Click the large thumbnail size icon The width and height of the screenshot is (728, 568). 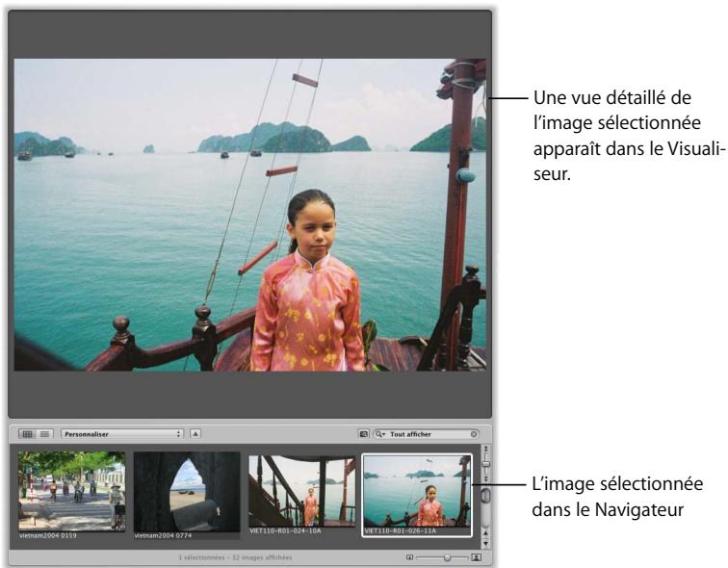[477, 557]
